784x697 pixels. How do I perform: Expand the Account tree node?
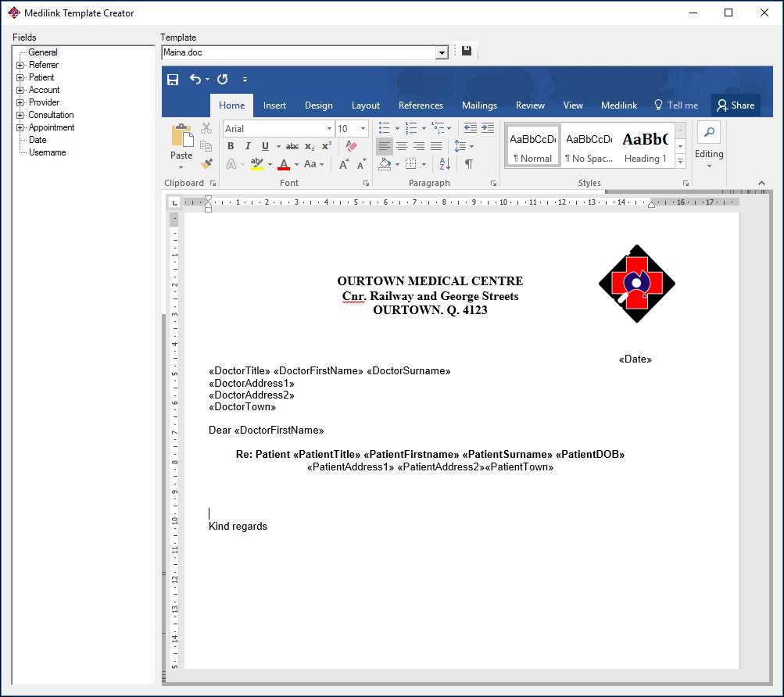click(x=20, y=90)
